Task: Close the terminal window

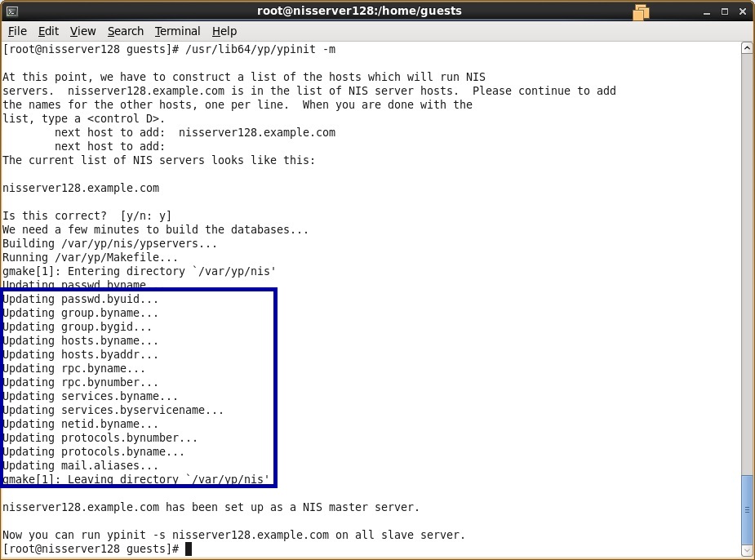Action: [743, 11]
